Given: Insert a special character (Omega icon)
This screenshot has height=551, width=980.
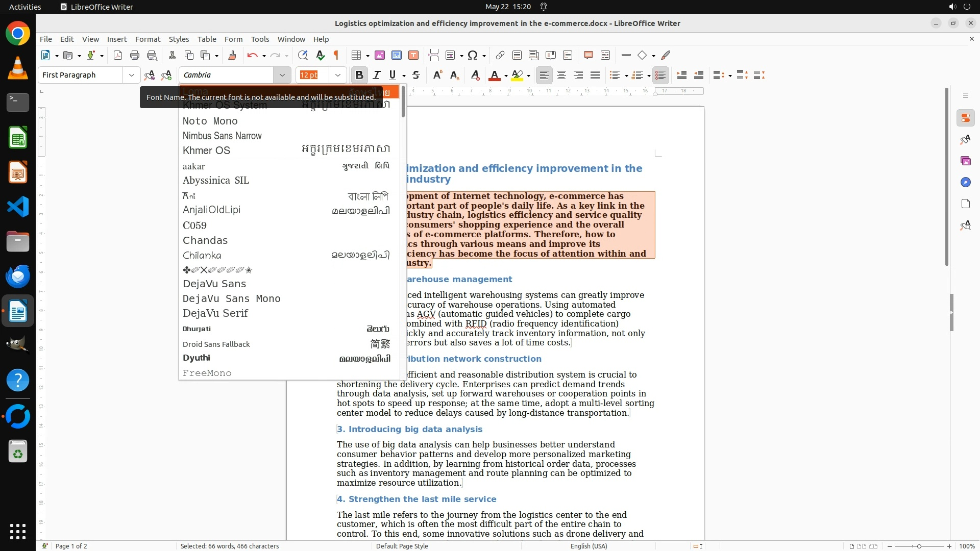Looking at the screenshot, I should 473,55.
